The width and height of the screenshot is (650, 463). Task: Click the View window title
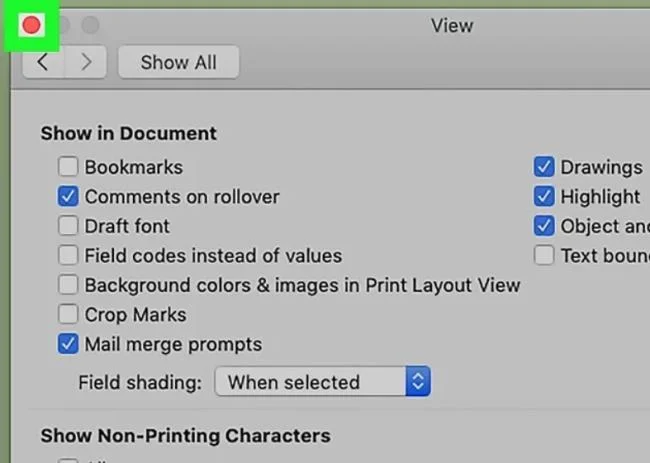pos(452,26)
